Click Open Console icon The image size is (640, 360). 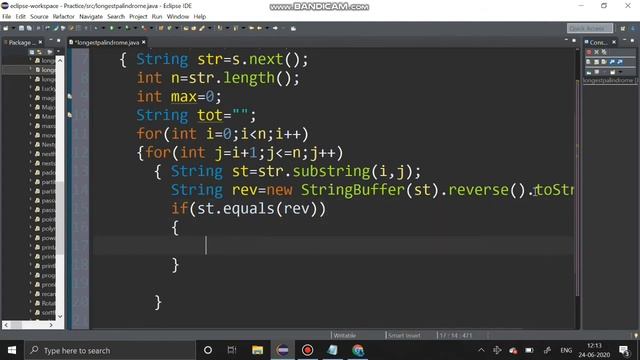point(612,72)
